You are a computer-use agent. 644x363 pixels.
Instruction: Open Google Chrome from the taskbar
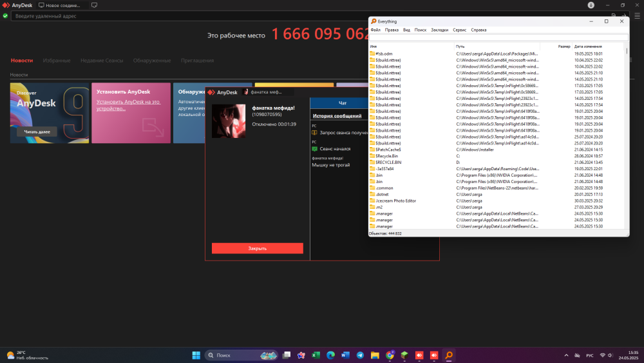[x=390, y=355]
